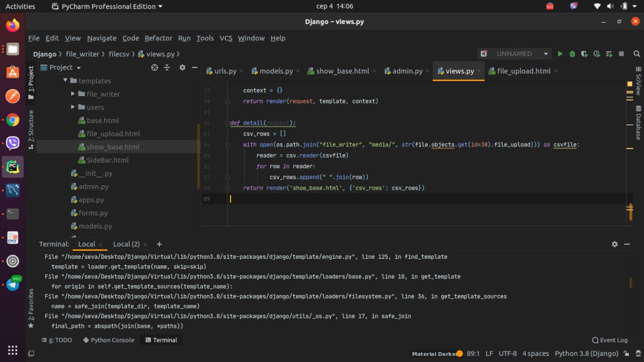Image resolution: width=644 pixels, height=362 pixels.
Task: Click the profiler run icon
Action: coord(597,53)
